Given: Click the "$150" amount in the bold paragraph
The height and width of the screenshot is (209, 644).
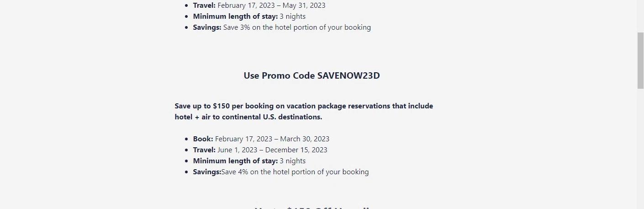Looking at the screenshot, I should click(221, 106).
